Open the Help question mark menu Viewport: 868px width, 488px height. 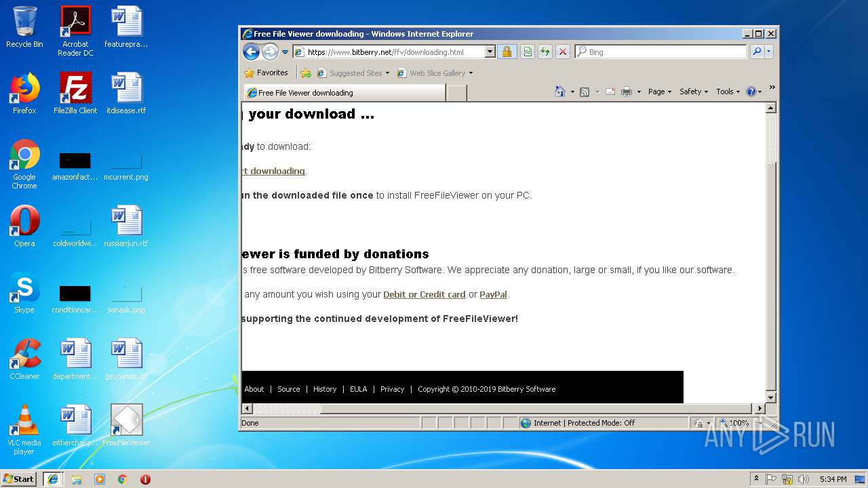pos(753,91)
